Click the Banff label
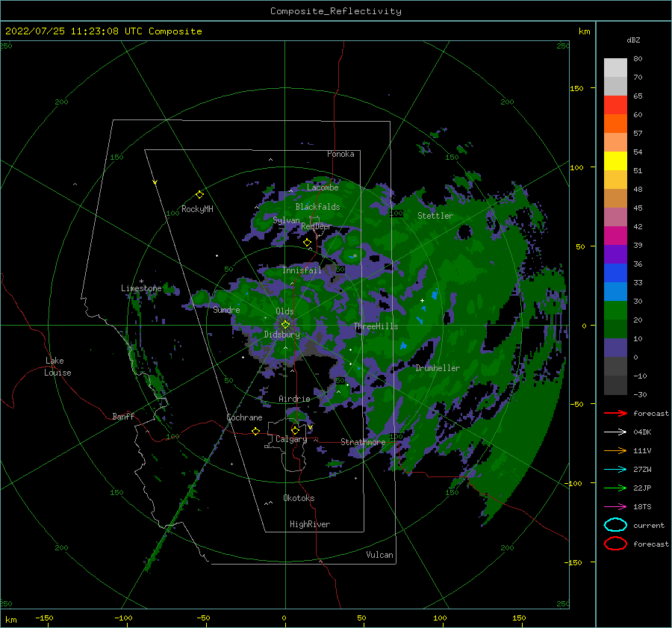Viewport: 672px width, 628px height. coord(123,416)
